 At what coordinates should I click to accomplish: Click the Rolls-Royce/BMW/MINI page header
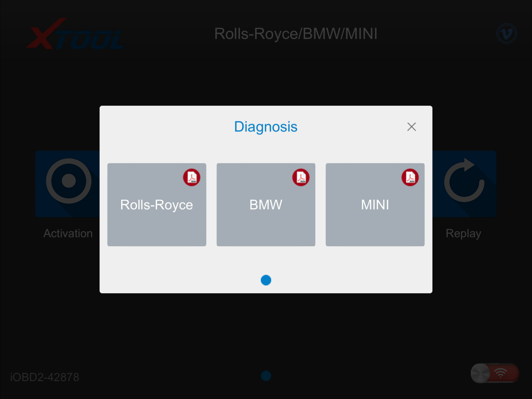click(296, 34)
